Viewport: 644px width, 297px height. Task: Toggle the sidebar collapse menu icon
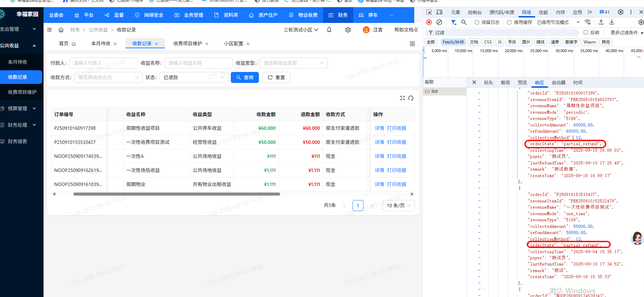[x=49, y=30]
